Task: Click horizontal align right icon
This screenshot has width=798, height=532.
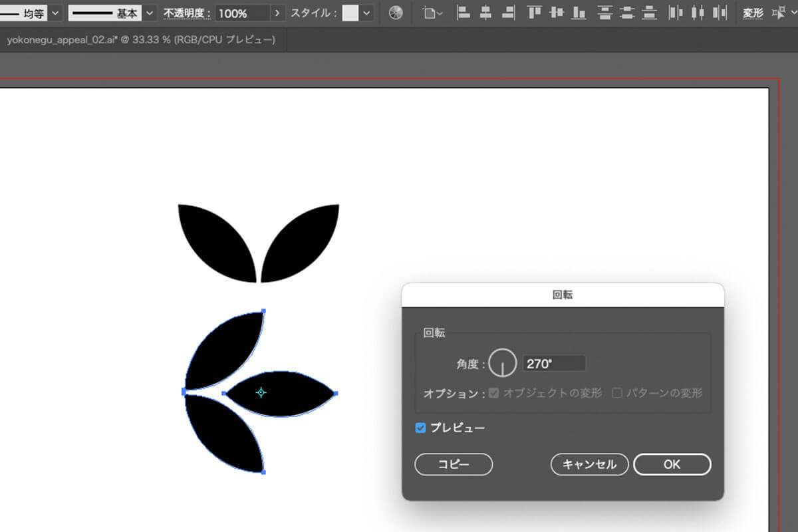Action: point(508,13)
